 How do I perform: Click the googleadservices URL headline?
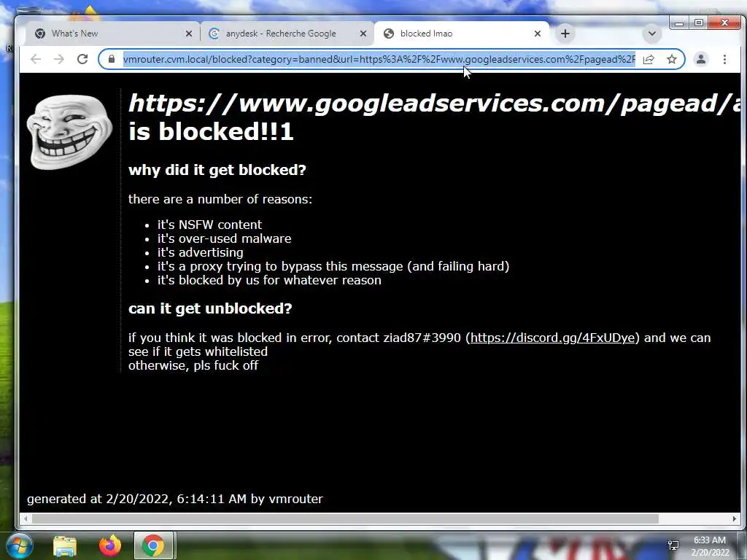[x=433, y=104]
